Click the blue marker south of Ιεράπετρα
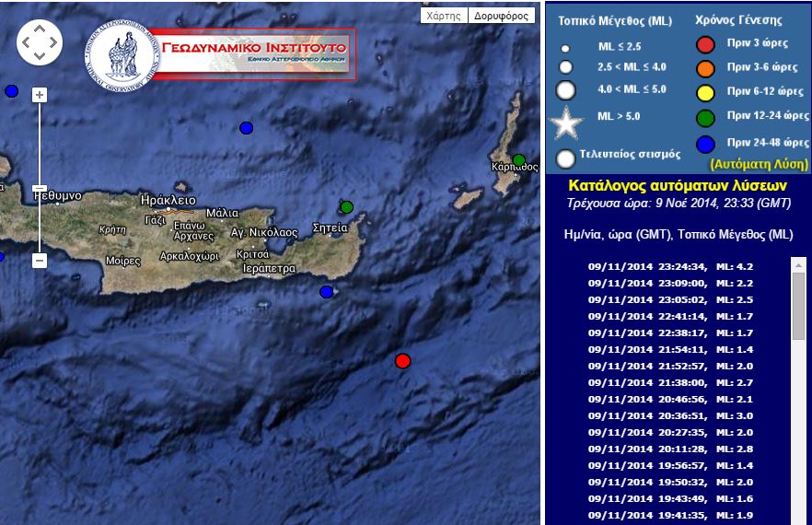This screenshot has width=812, height=525. (x=326, y=292)
